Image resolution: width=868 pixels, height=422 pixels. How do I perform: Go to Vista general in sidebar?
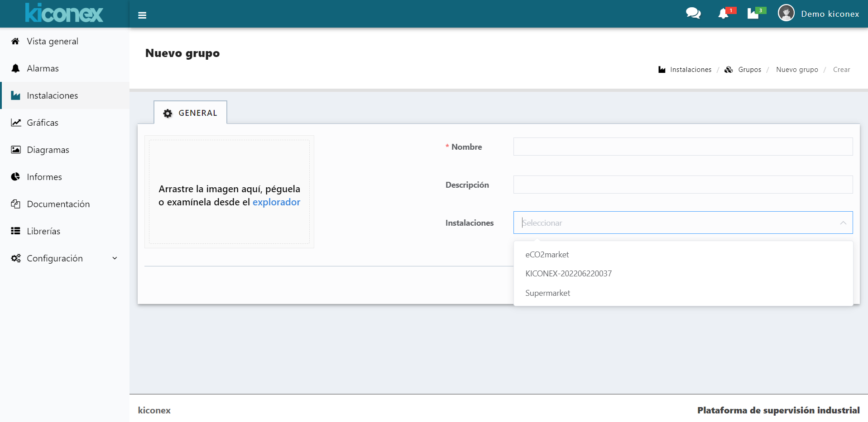pos(52,41)
